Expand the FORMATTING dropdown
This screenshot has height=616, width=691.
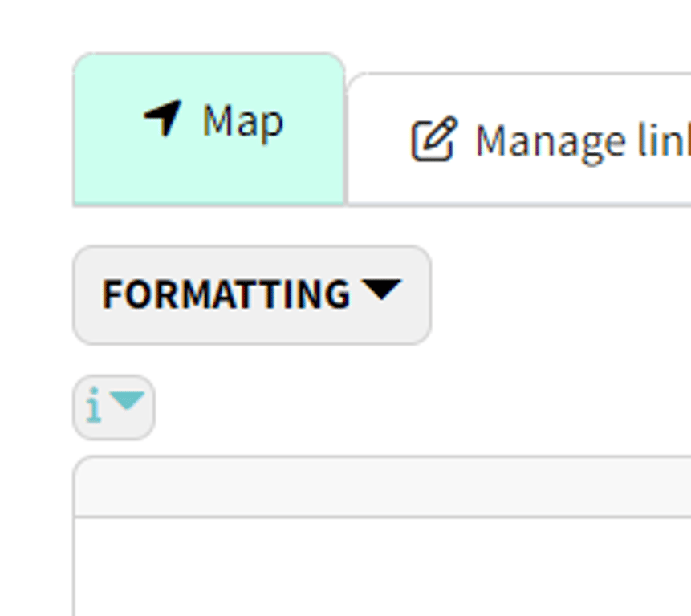click(x=251, y=294)
